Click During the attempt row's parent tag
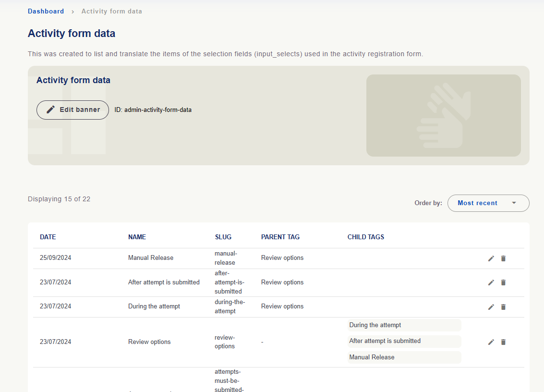 pos(282,306)
